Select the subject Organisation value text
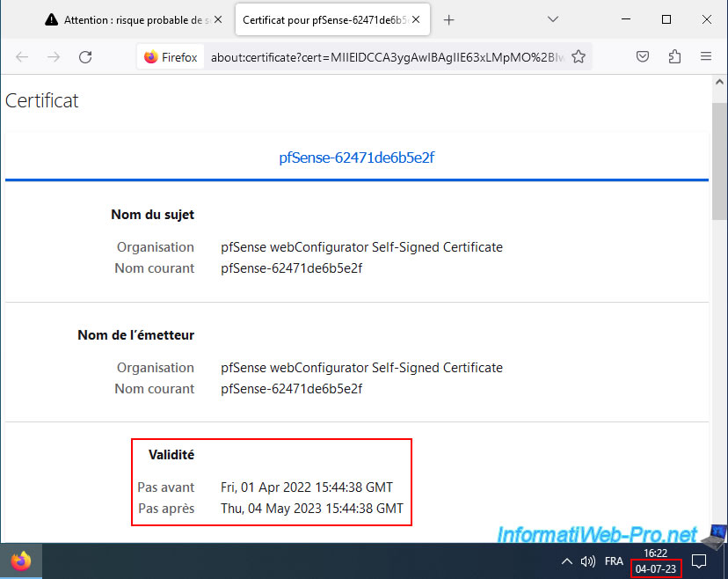The width and height of the screenshot is (728, 579). tap(361, 246)
